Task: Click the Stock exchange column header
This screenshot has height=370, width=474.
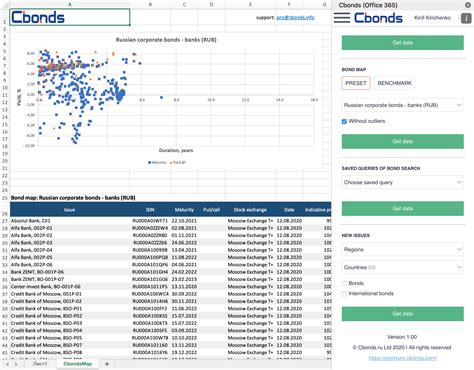Action: tap(250, 210)
